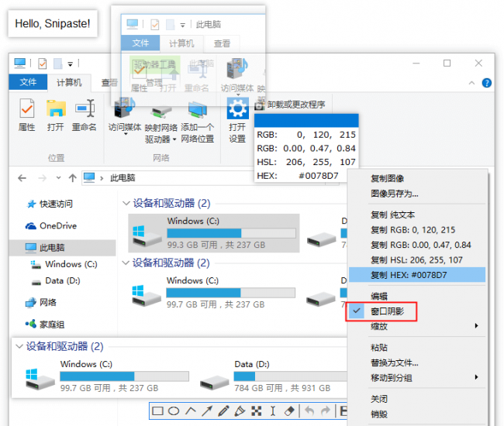Select the marker pen tool
Image resolution: width=504 pixels, height=426 pixels.
[240, 411]
